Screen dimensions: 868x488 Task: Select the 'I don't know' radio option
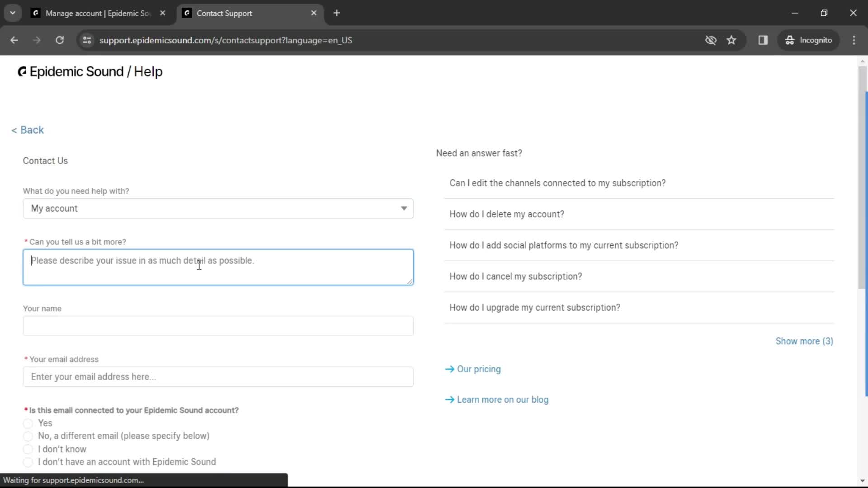pos(28,450)
